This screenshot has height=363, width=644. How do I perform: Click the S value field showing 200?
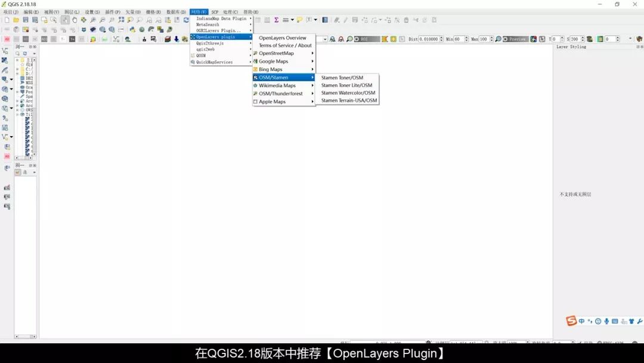(575, 39)
